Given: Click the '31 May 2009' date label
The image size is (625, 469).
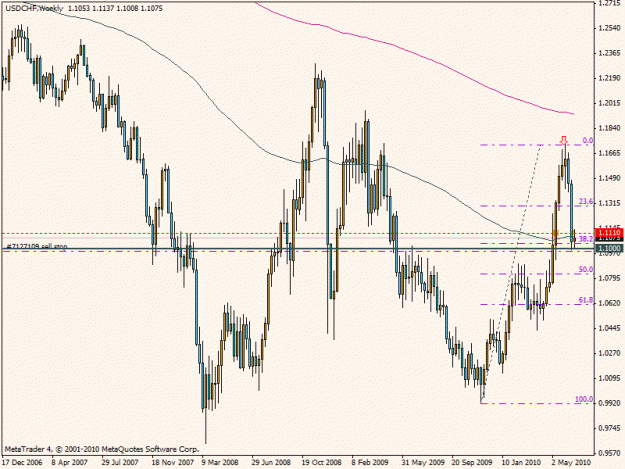Looking at the screenshot, I should [423, 462].
